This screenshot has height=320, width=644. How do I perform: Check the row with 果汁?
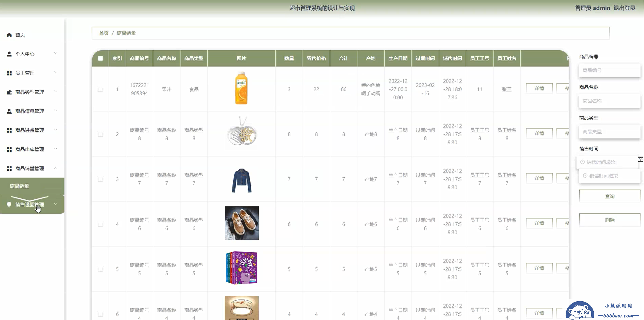click(x=100, y=89)
